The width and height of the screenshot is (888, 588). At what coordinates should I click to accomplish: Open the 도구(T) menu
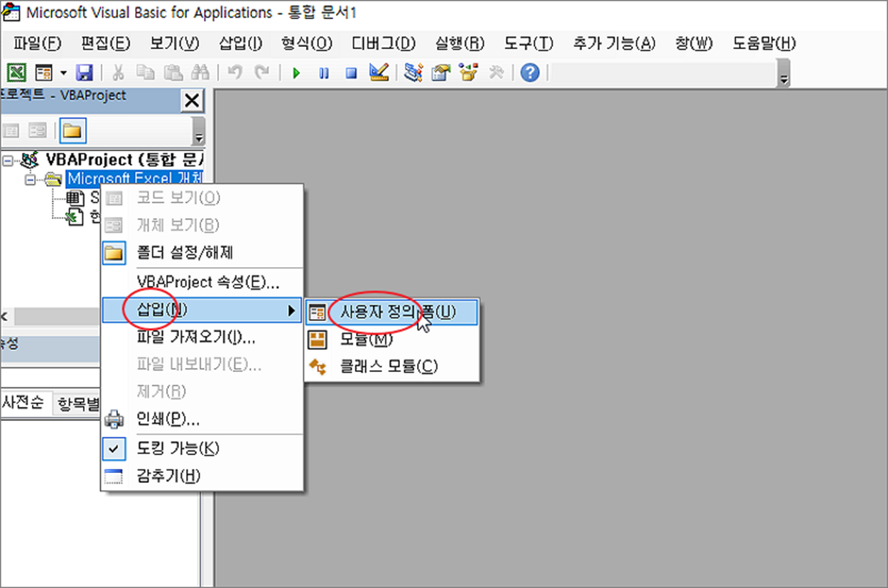pos(529,43)
